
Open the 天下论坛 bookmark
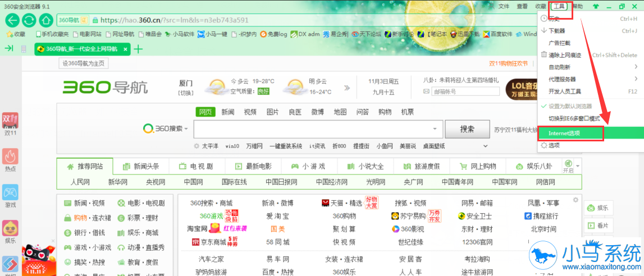point(367,34)
